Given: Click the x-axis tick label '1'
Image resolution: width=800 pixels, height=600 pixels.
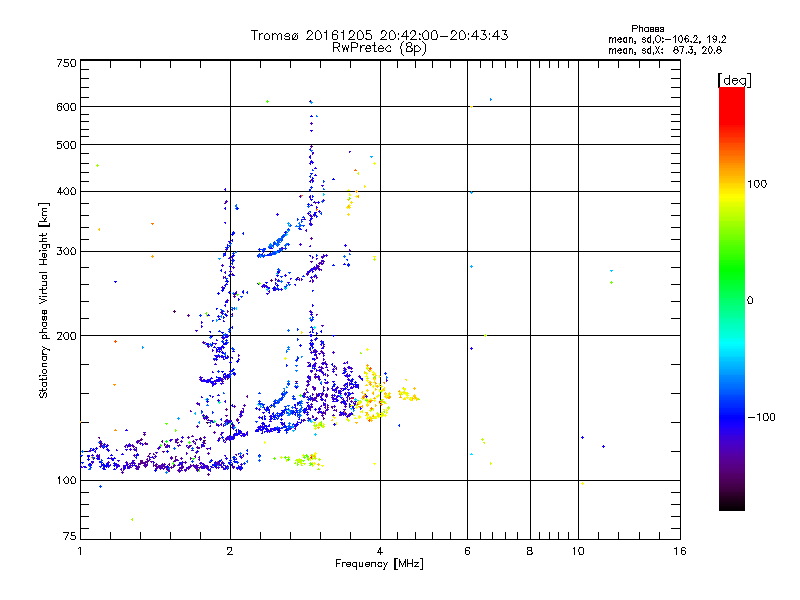Looking at the screenshot, I should click(x=80, y=551).
